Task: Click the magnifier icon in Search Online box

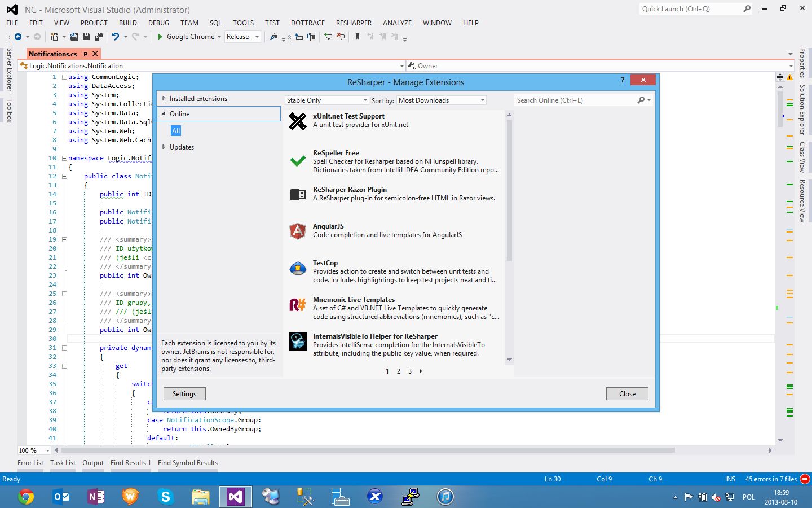Action: point(641,100)
